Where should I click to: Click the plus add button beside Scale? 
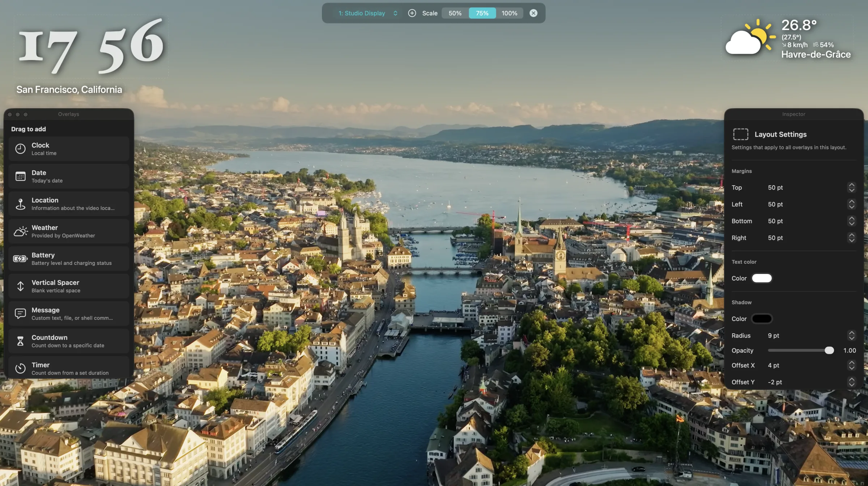coord(412,13)
